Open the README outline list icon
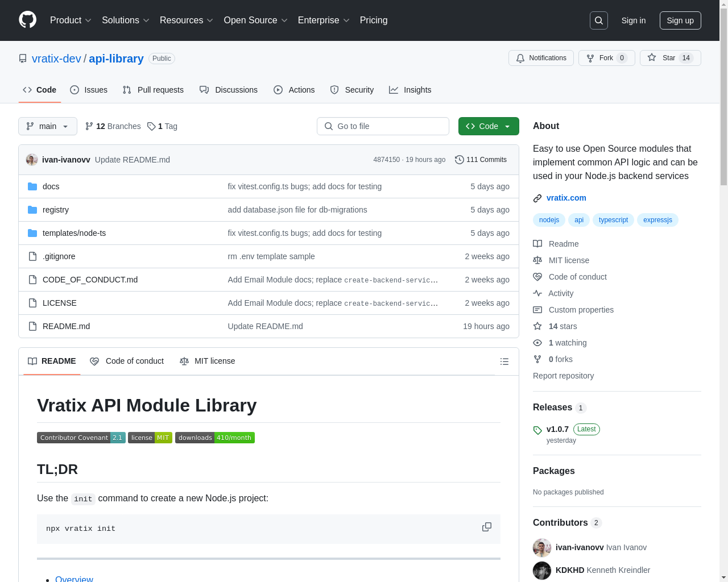 point(504,361)
